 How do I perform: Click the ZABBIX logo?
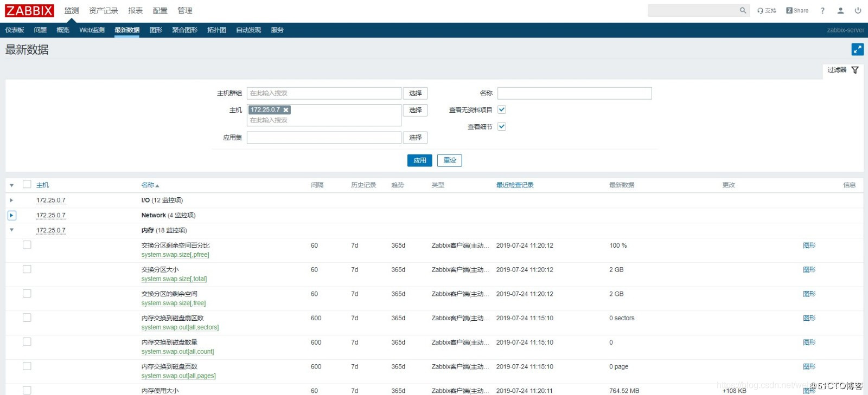29,10
